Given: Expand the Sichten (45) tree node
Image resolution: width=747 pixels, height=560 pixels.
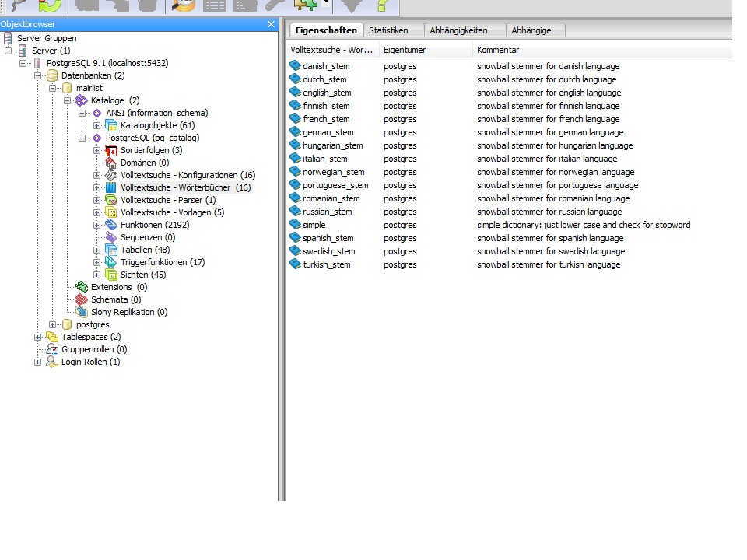Looking at the screenshot, I should point(95,275).
